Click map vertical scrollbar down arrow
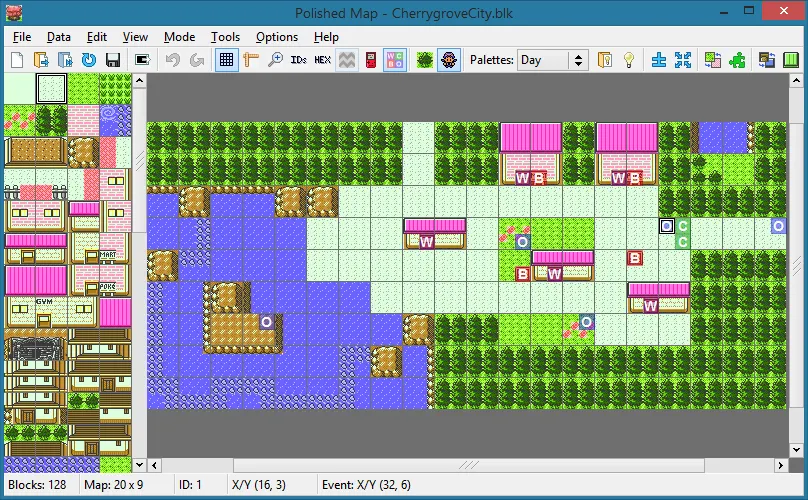 pyautogui.click(x=796, y=449)
